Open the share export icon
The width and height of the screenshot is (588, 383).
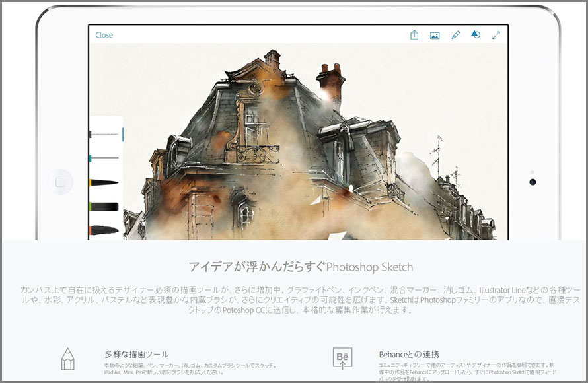pyautogui.click(x=414, y=35)
